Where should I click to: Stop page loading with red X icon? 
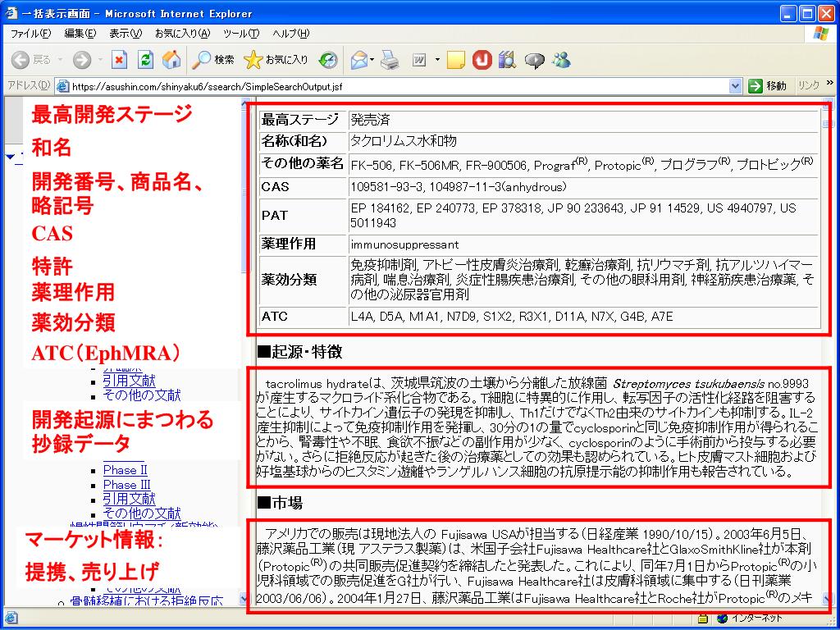pos(119,60)
